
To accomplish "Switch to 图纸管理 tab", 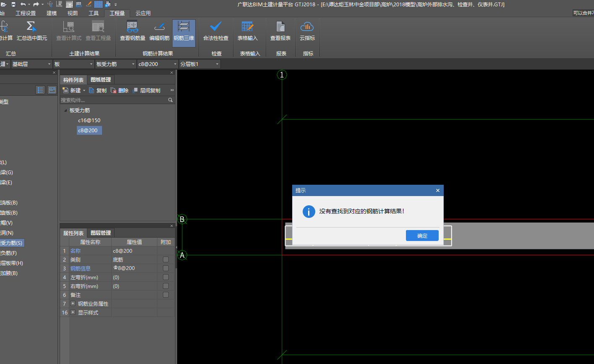I will (x=101, y=80).
